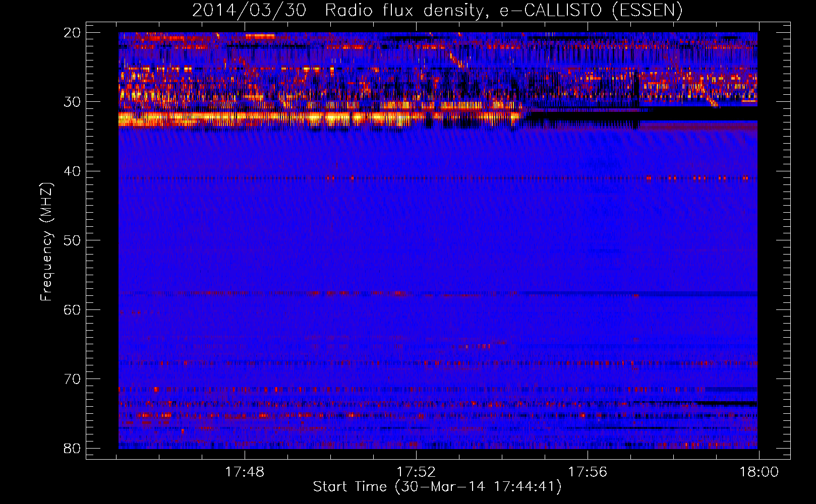Image resolution: width=816 pixels, height=504 pixels.
Task: Click the 80 MHz frequency tick label
Action: (x=72, y=448)
